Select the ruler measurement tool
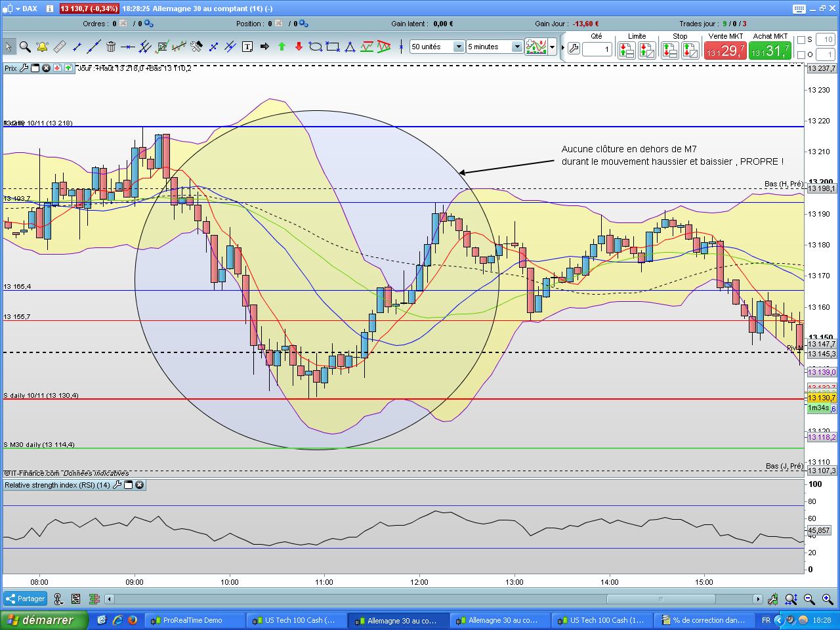Image resolution: width=840 pixels, height=630 pixels. (60, 47)
